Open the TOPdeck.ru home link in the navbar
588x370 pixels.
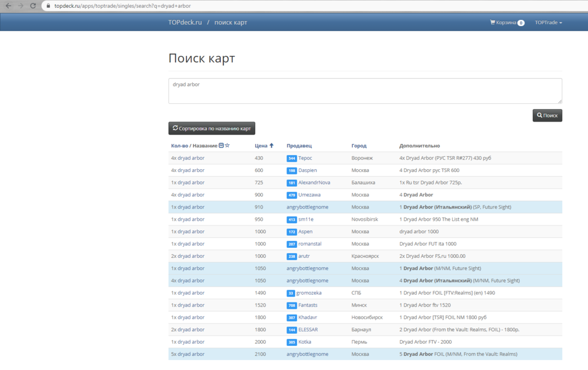coord(185,22)
